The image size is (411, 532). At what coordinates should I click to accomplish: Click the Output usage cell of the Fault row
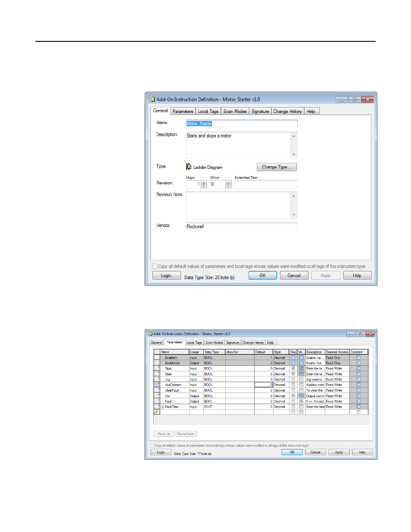pos(196,401)
